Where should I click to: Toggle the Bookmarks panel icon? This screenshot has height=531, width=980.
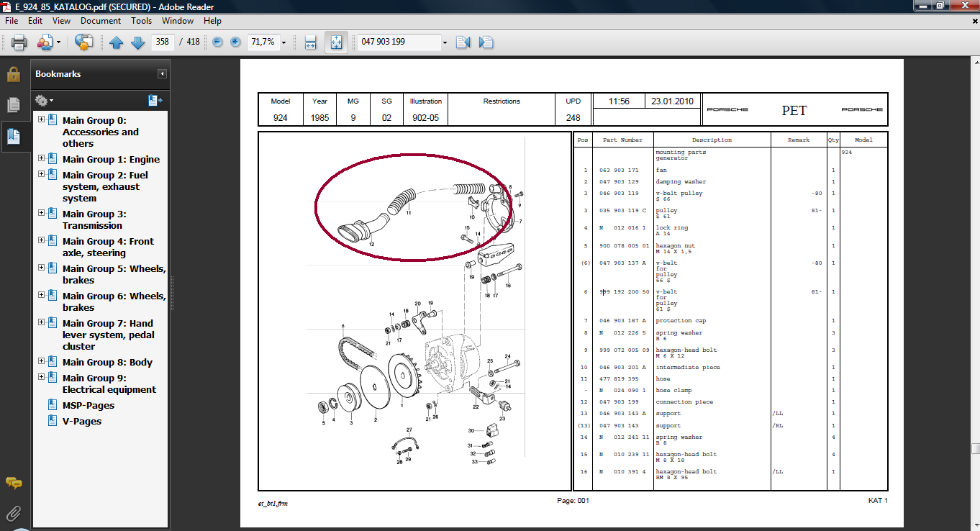pyautogui.click(x=13, y=135)
